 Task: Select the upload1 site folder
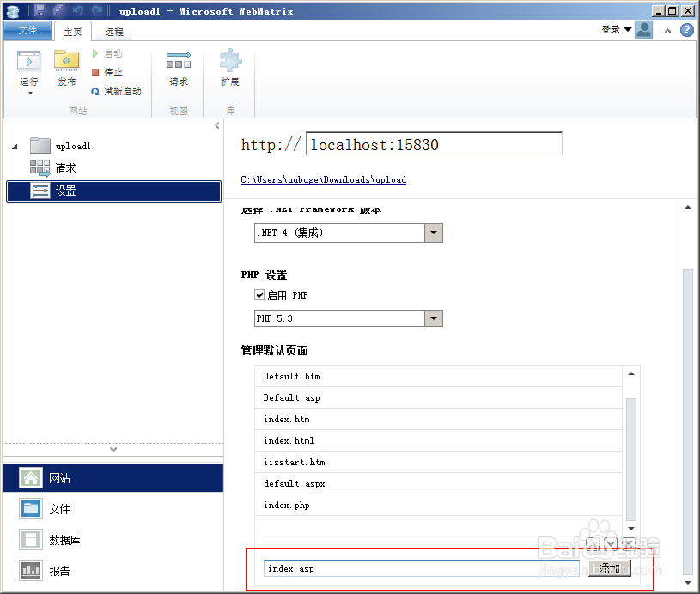[x=60, y=146]
